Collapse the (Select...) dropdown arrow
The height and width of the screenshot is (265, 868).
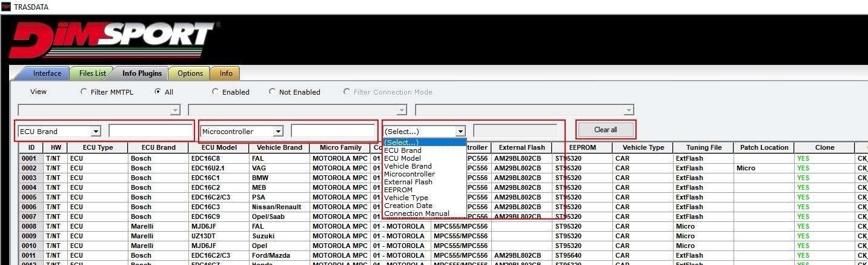pos(460,131)
